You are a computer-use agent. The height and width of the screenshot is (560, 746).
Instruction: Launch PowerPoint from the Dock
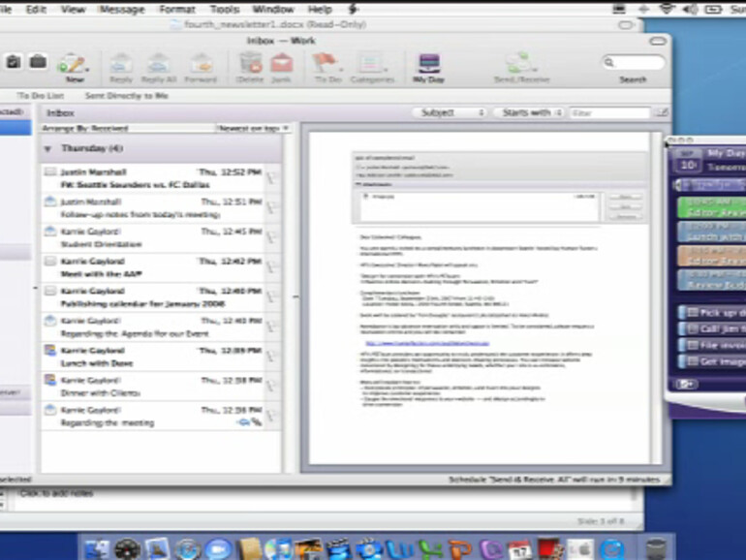pyautogui.click(x=460, y=549)
